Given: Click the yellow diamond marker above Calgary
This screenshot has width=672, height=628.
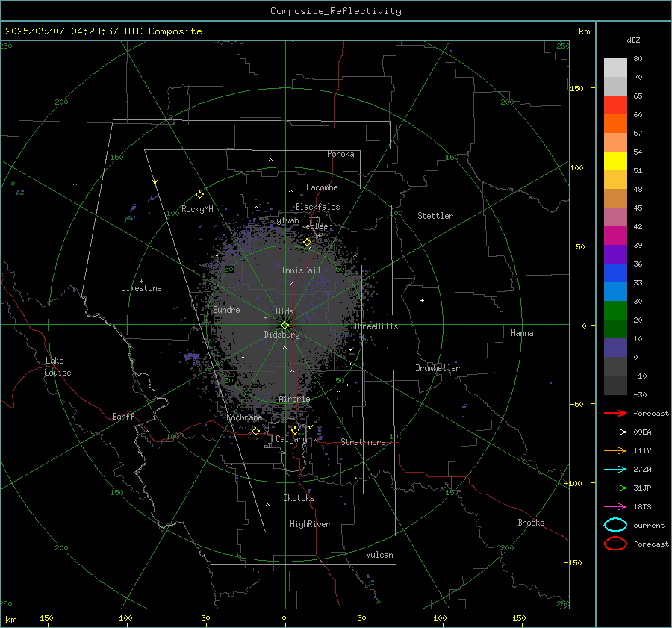Looking at the screenshot, I should 295,430.
